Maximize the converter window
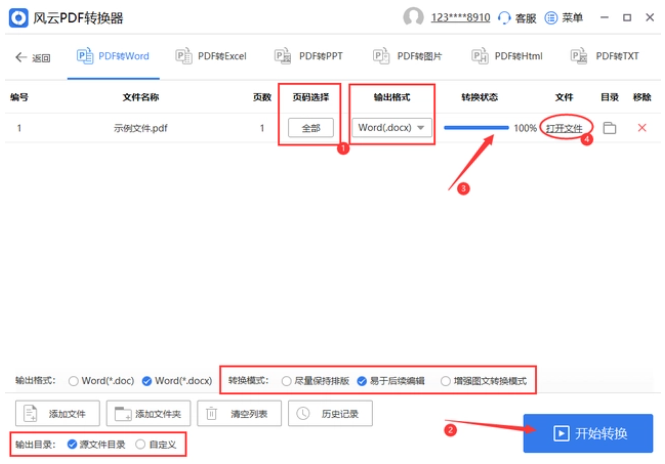This screenshot has width=665, height=464. [627, 18]
